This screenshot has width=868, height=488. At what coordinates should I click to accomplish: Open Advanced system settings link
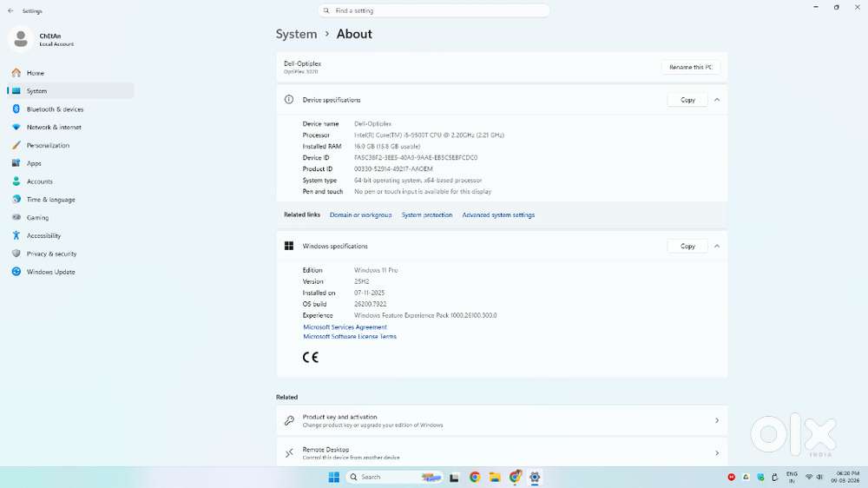498,215
